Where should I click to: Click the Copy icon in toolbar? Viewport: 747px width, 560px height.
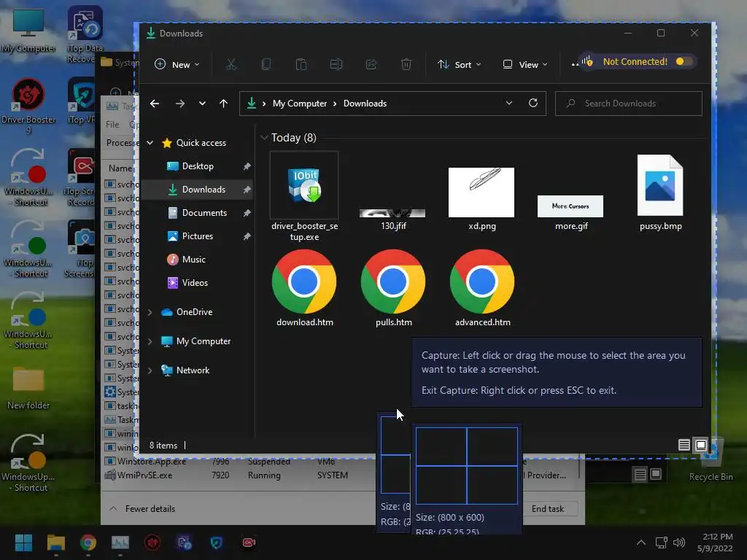pos(266,64)
